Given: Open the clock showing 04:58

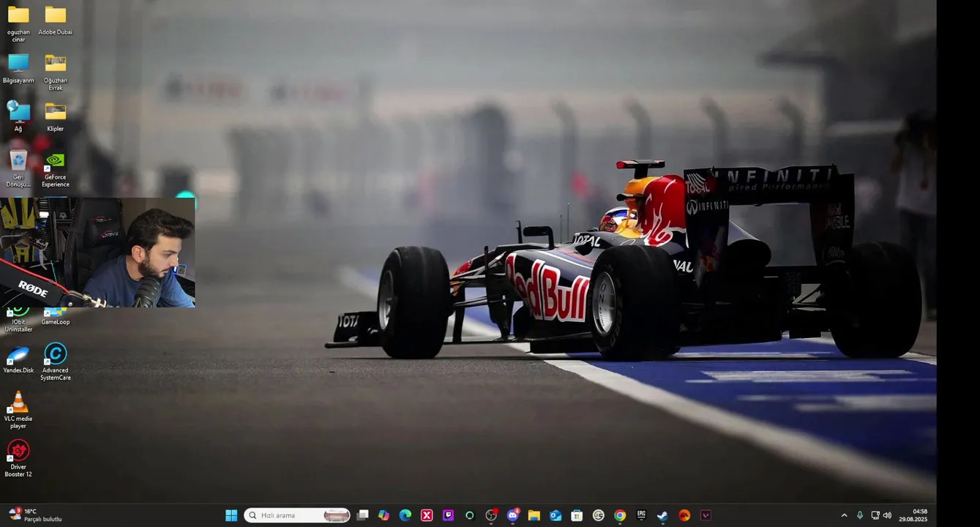Looking at the screenshot, I should coord(913,515).
